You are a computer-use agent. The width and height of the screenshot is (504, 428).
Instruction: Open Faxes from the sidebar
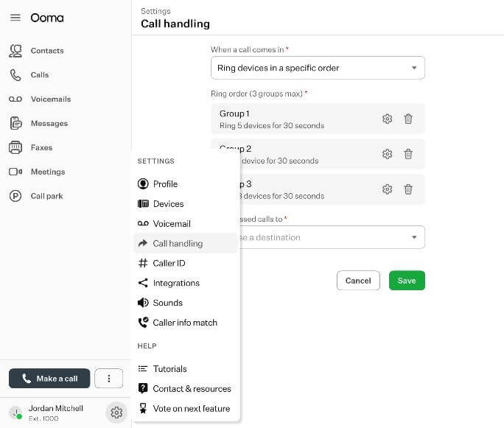coord(41,147)
